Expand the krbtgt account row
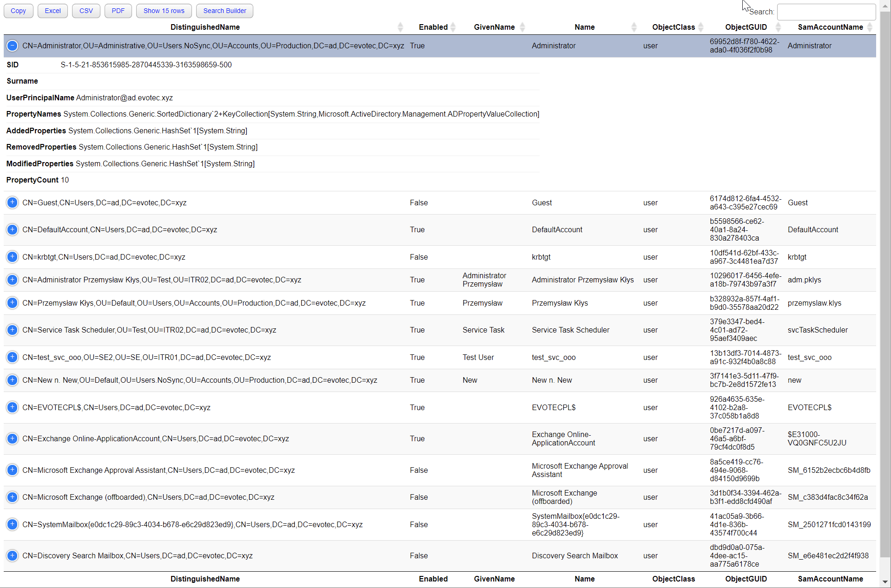This screenshot has height=588, width=891. click(x=13, y=257)
